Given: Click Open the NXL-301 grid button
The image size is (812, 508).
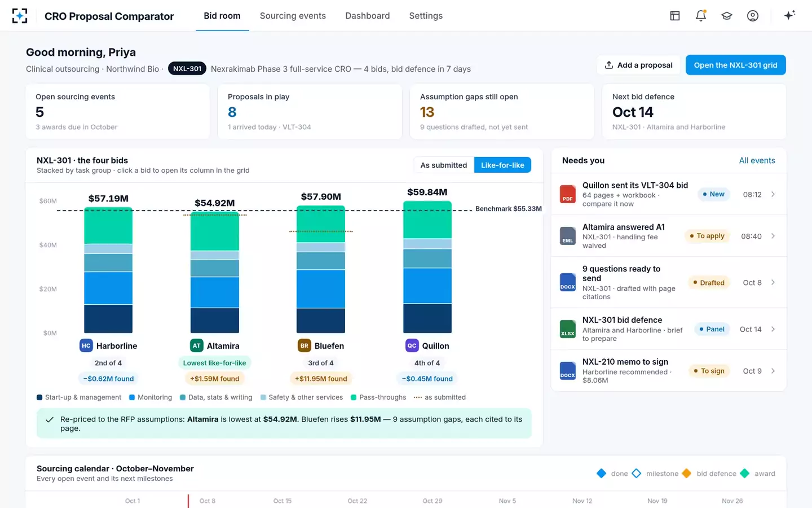Looking at the screenshot, I should pos(735,65).
